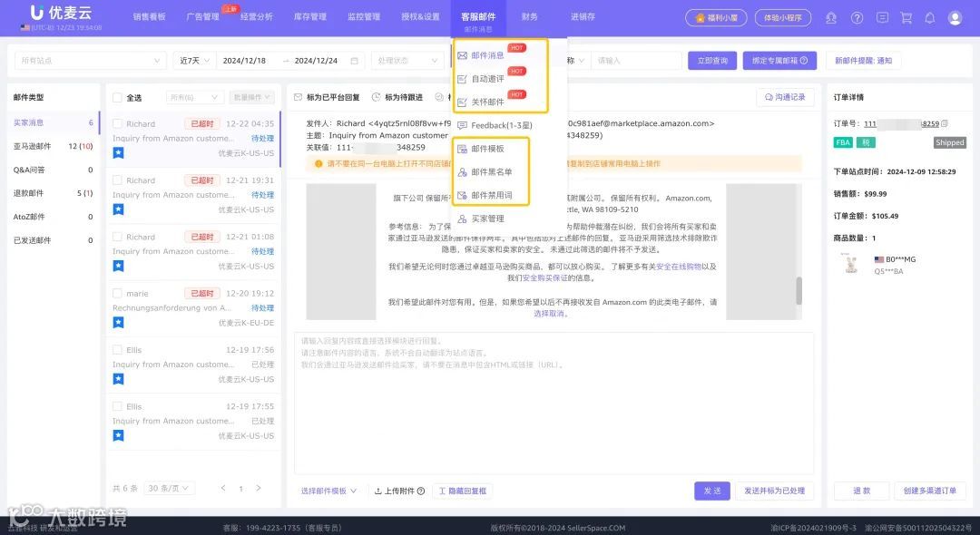Click the person icon beside 邮件黑名单
The height and width of the screenshot is (535, 980).
coord(462,171)
